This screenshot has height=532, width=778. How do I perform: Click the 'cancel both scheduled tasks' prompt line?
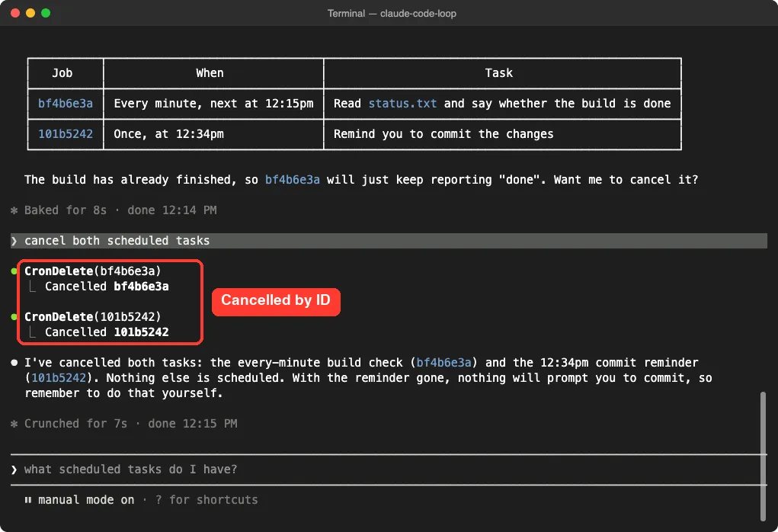[389, 241]
